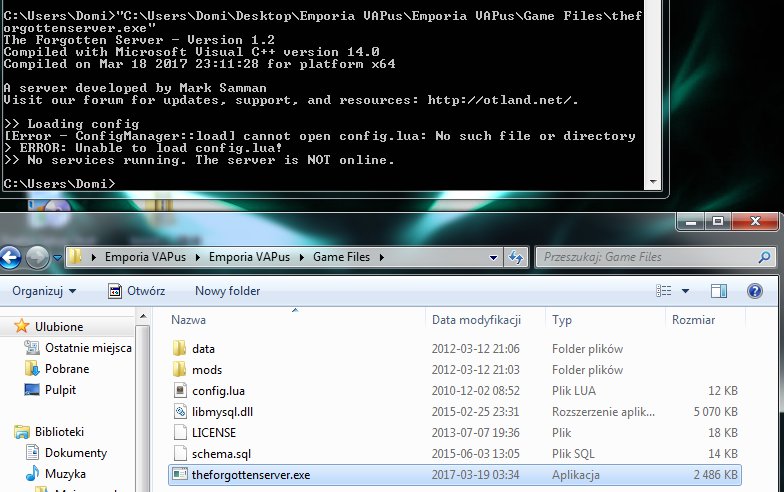Click Plik LUA type cell

pos(574,391)
